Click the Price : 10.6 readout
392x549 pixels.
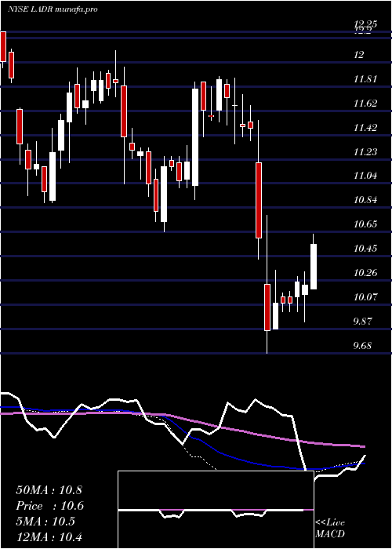click(49, 506)
